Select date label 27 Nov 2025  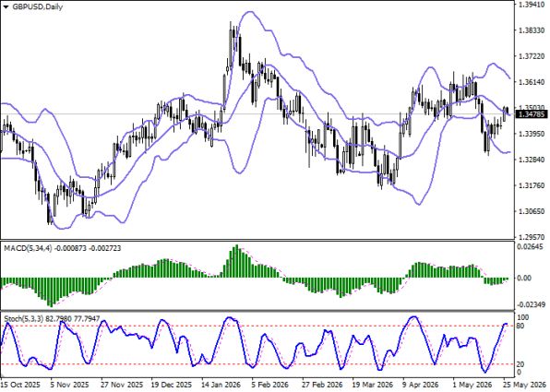122,385
